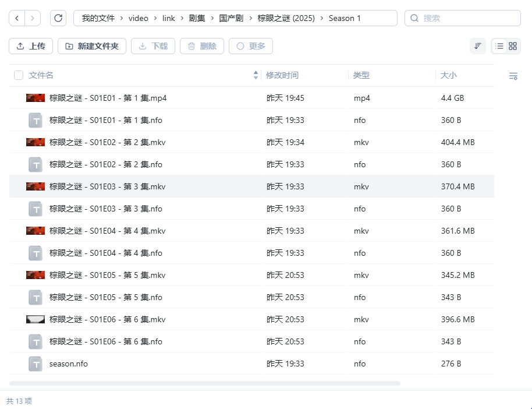Click the 上传 upload button
Viewport: 532px width, 409px height.
coord(31,46)
